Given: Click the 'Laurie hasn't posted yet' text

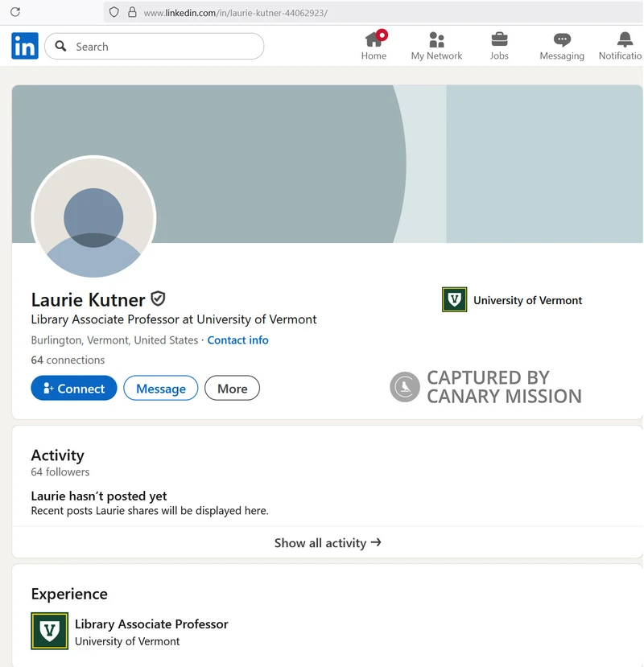Looking at the screenshot, I should coord(99,496).
